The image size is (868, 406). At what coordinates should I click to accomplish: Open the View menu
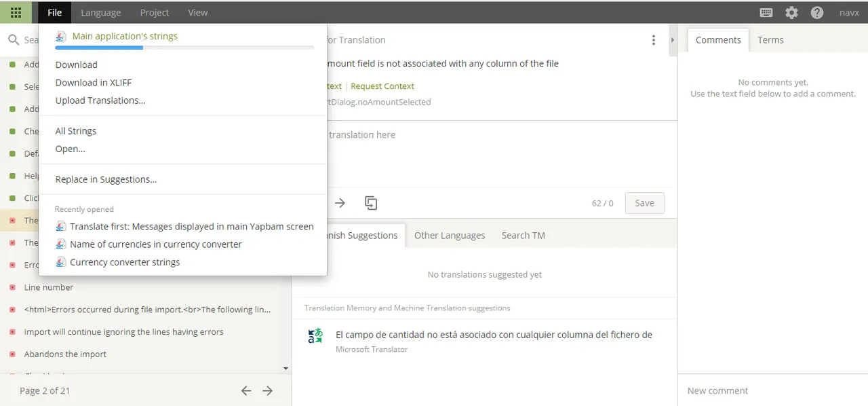tap(198, 12)
